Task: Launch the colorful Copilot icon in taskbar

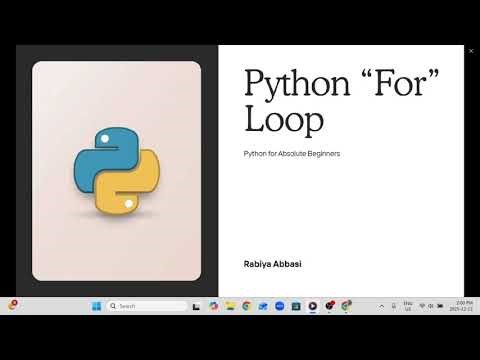Action: pos(213,306)
